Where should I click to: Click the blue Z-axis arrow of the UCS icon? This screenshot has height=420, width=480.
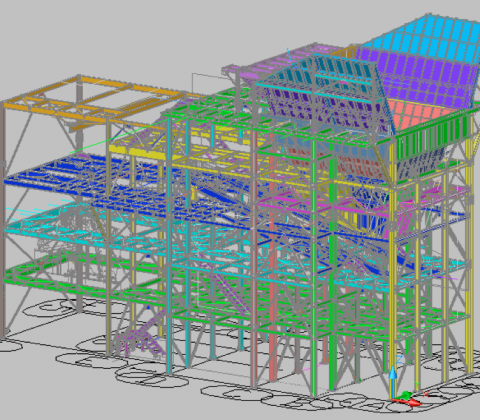pyautogui.click(x=393, y=382)
